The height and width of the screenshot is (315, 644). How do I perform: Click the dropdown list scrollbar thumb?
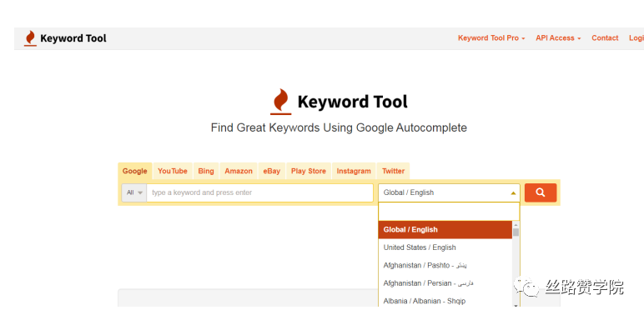(x=516, y=232)
